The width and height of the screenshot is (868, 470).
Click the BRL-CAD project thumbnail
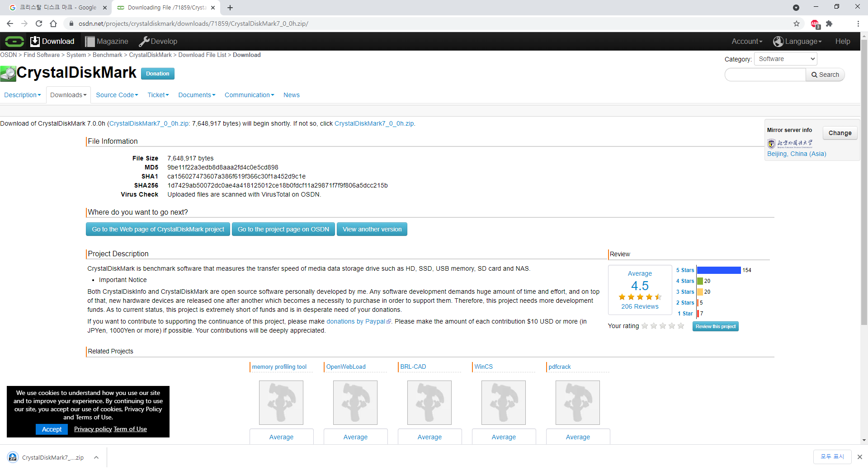429,403
